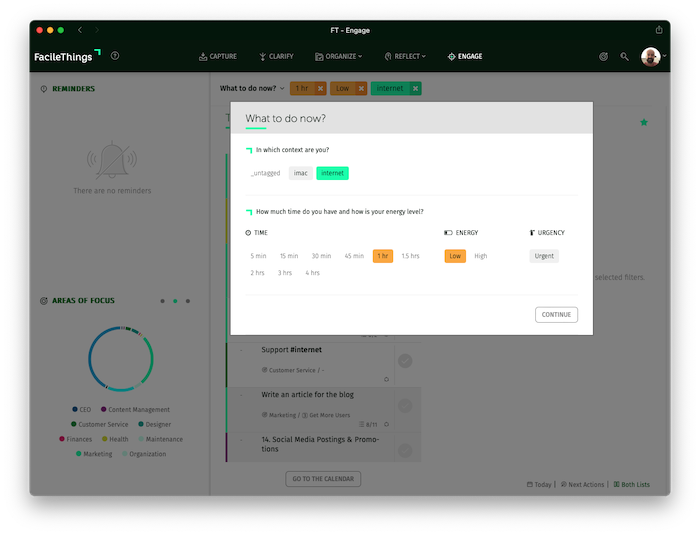Open the help question-mark icon
The height and width of the screenshot is (535, 700).
click(115, 56)
